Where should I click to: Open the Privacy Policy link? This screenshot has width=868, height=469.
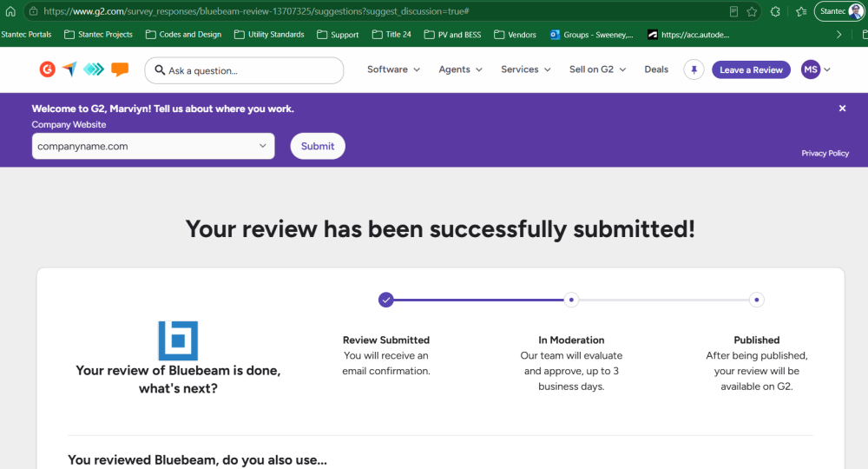coord(825,154)
